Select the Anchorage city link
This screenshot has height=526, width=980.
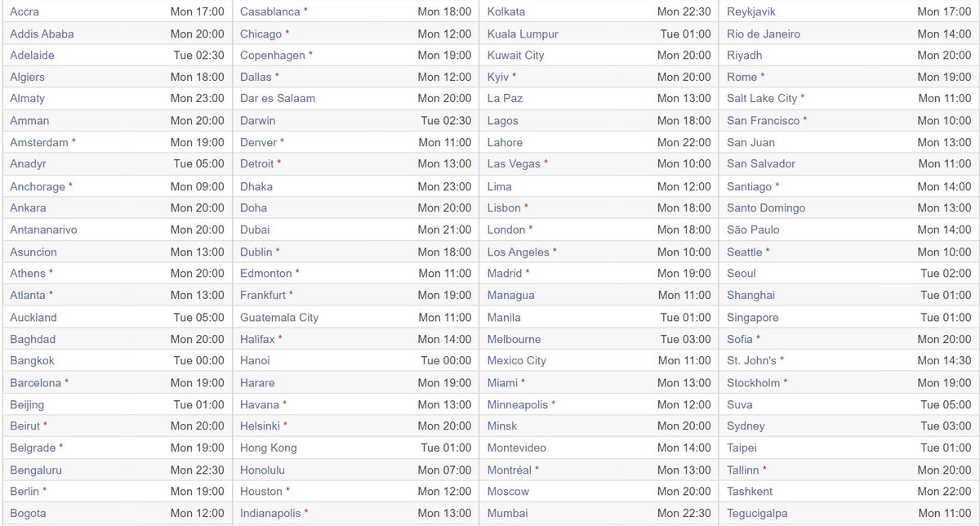pyautogui.click(x=38, y=186)
